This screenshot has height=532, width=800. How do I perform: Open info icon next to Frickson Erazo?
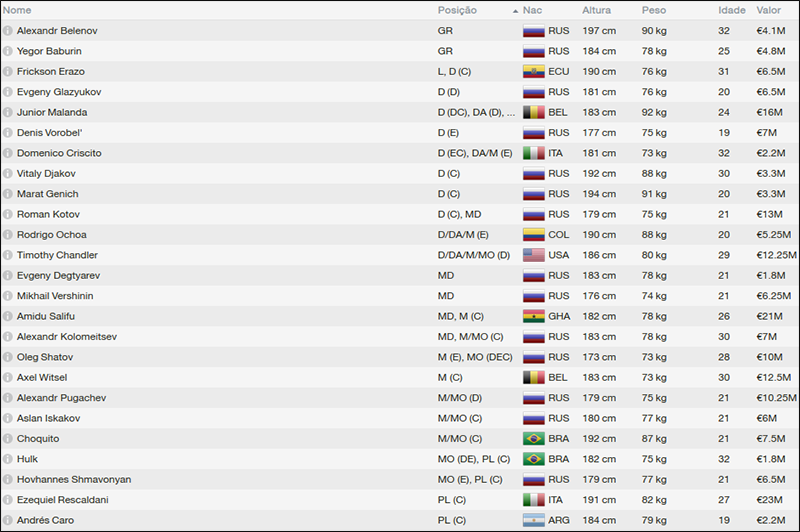click(x=8, y=72)
